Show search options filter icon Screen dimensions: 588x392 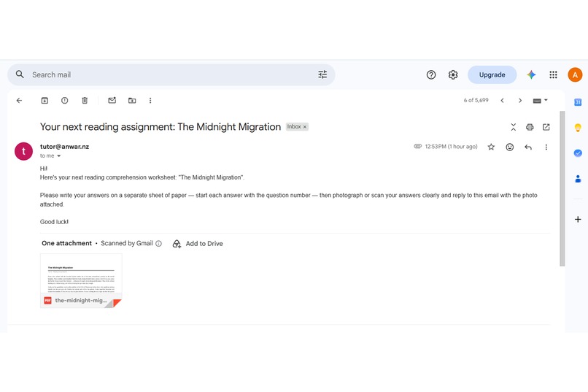tap(322, 74)
